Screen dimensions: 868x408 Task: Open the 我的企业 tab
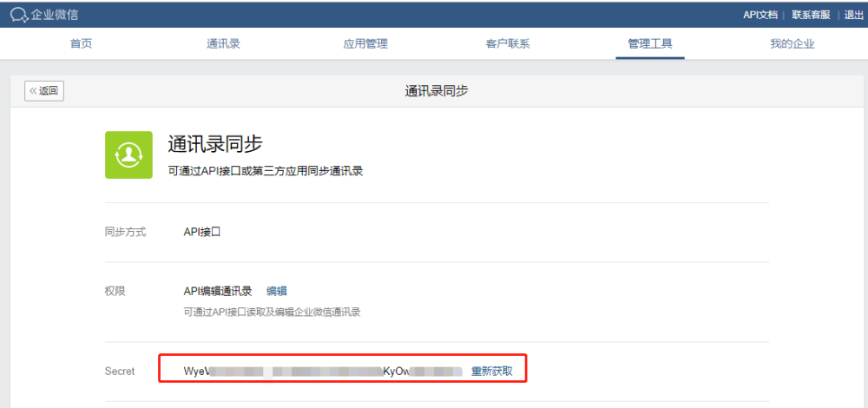pos(792,44)
